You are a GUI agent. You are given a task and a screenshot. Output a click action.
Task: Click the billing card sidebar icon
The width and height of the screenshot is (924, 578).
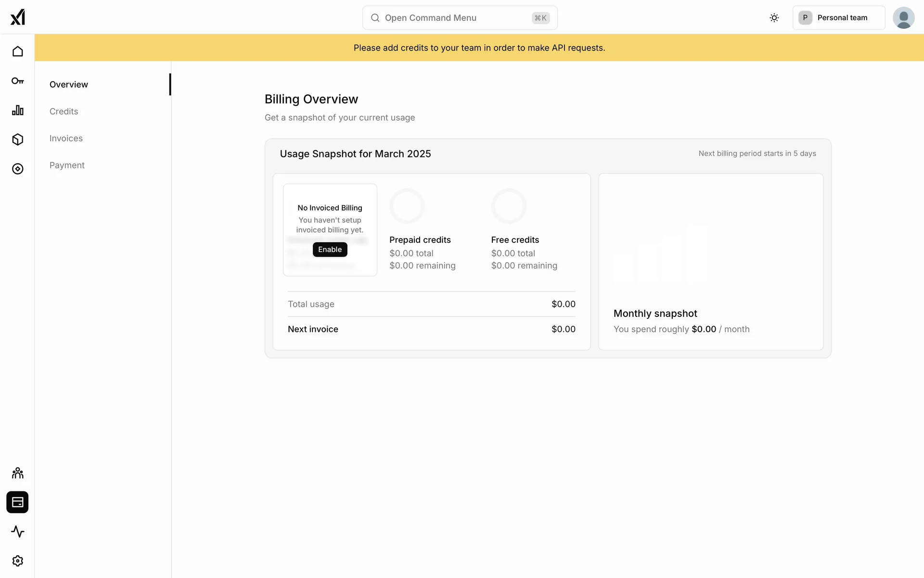click(x=18, y=502)
